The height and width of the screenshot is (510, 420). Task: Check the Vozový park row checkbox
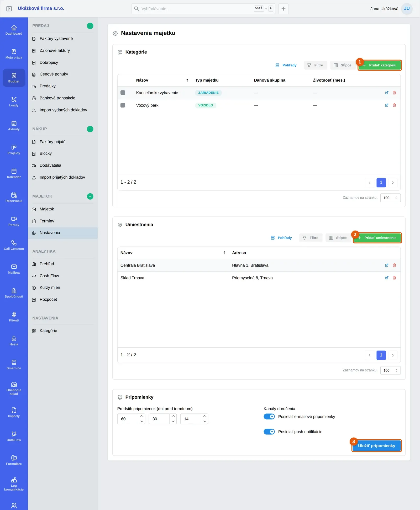pos(123,105)
